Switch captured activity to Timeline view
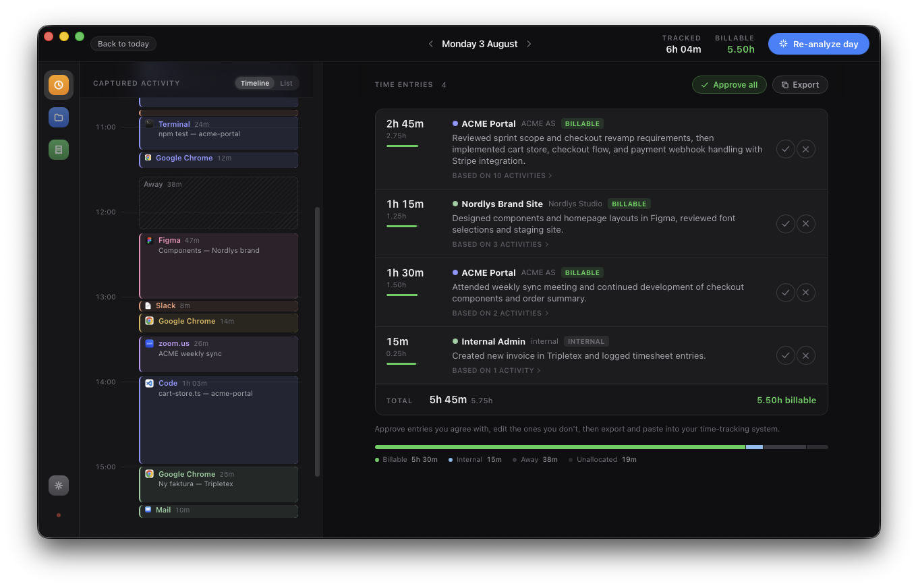 click(255, 83)
